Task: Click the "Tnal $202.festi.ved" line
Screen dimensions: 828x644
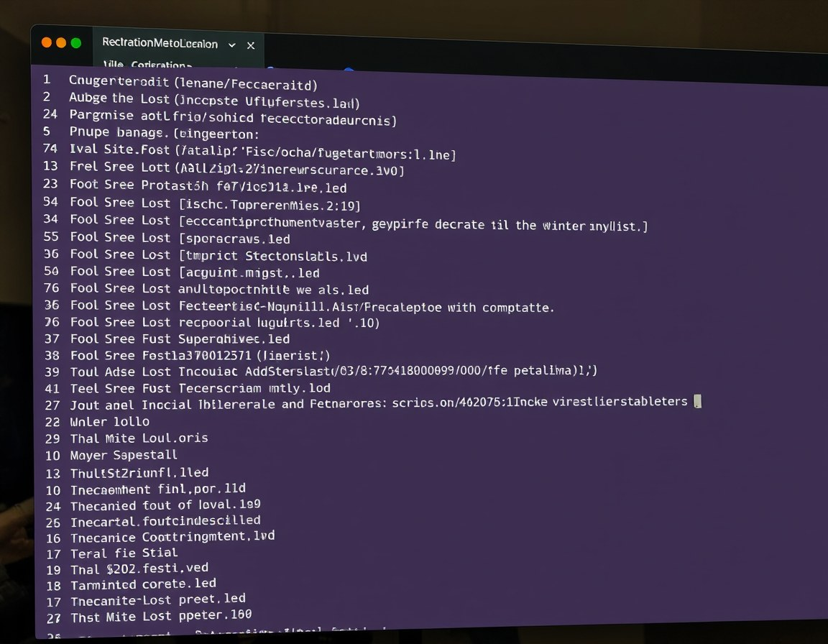Action: (139, 569)
